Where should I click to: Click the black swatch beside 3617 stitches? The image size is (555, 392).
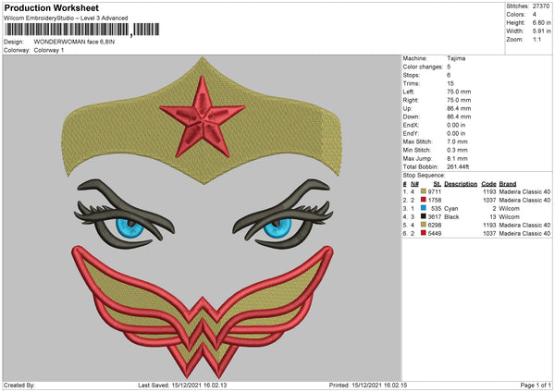424,216
